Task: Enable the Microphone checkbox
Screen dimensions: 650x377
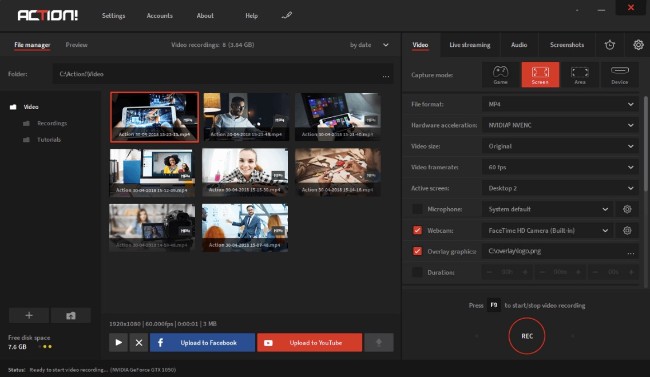Action: pyautogui.click(x=417, y=209)
